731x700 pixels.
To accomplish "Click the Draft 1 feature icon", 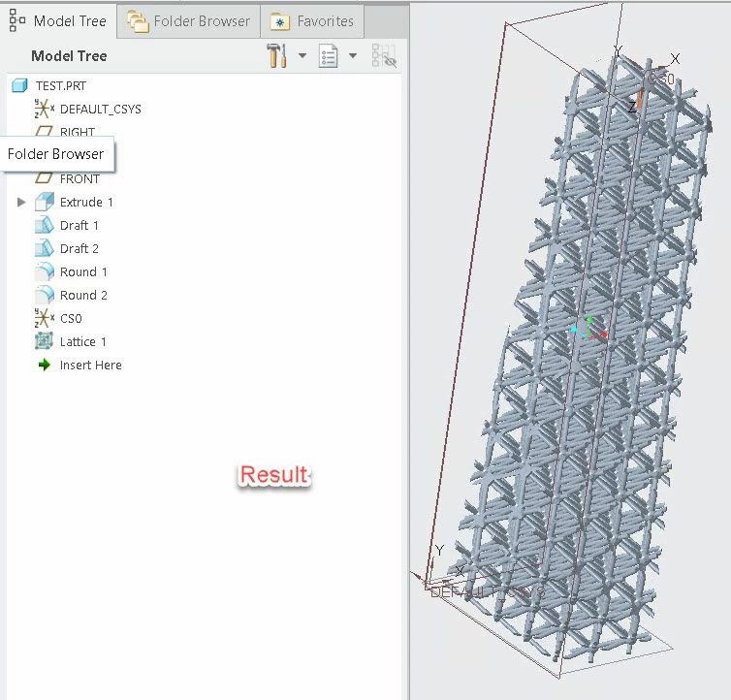I will click(x=45, y=225).
